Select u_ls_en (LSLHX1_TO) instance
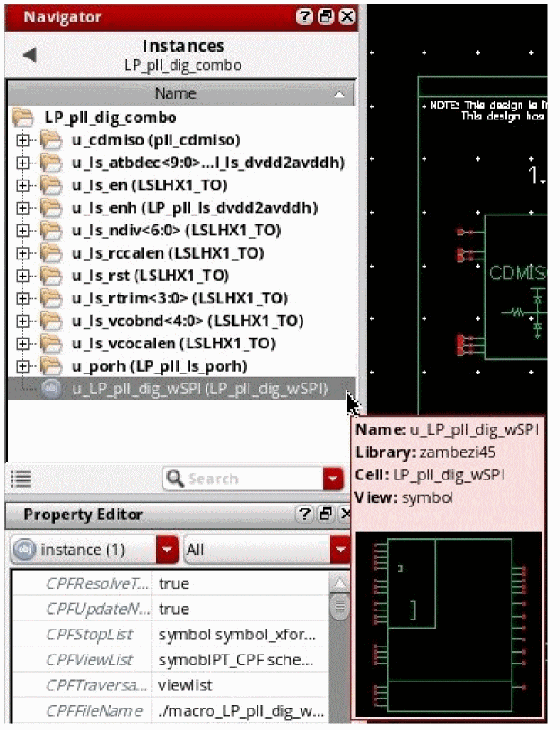The height and width of the screenshot is (730, 560). pos(150,185)
